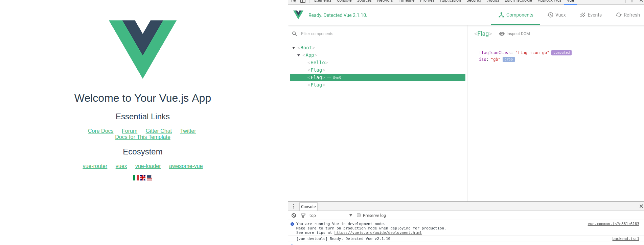Click the Ecosystem heading
644x245 pixels.
coord(143,152)
